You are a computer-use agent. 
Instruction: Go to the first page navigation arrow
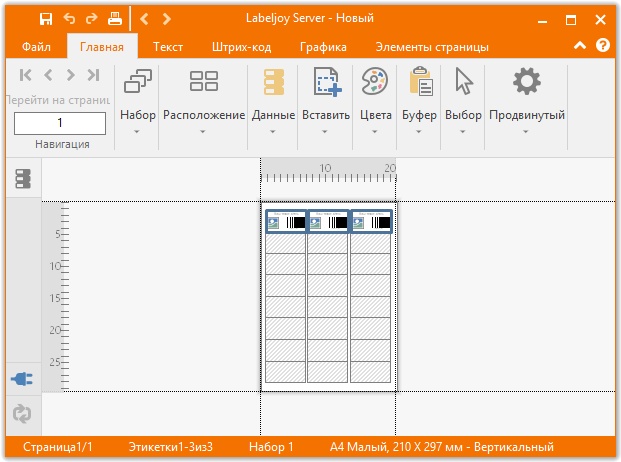(26, 75)
